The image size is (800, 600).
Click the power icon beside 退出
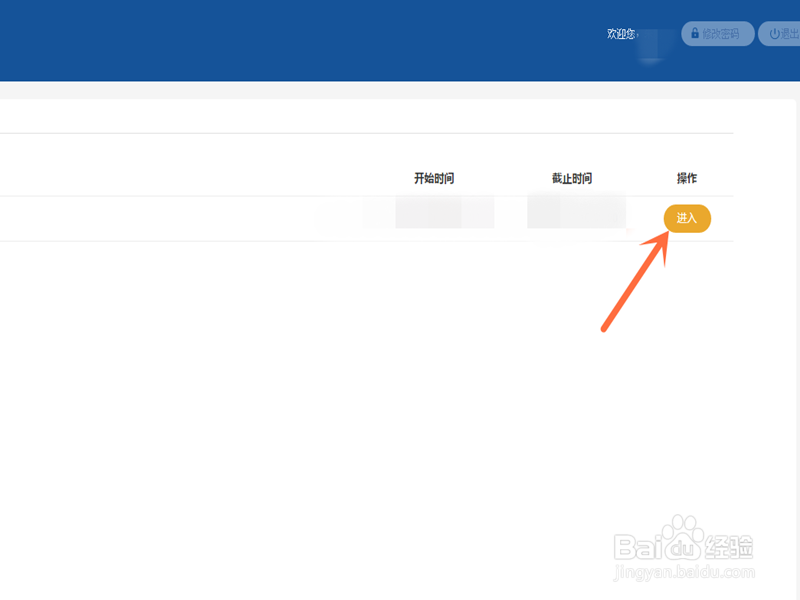[774, 34]
